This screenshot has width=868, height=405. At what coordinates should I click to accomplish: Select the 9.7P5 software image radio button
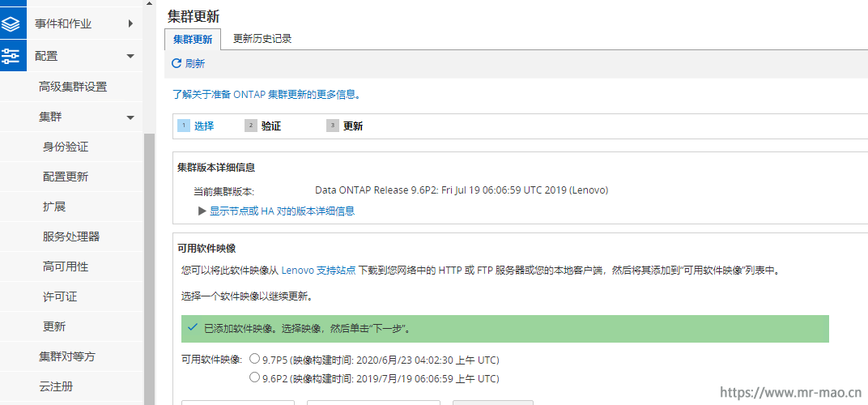click(254, 359)
